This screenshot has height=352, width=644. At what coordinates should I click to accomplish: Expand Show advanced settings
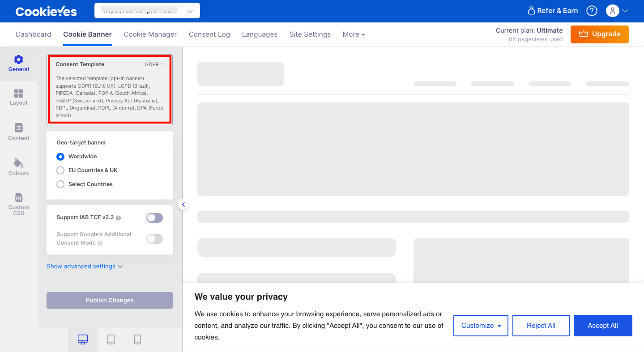click(85, 266)
